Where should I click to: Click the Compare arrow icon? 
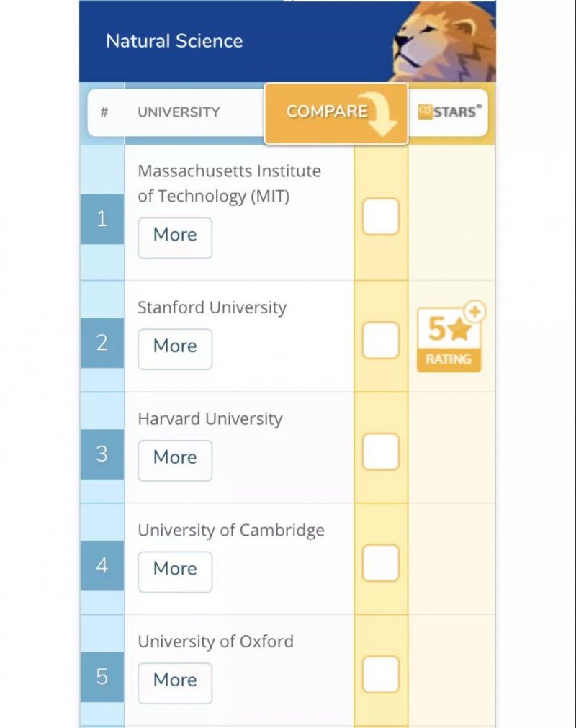378,114
